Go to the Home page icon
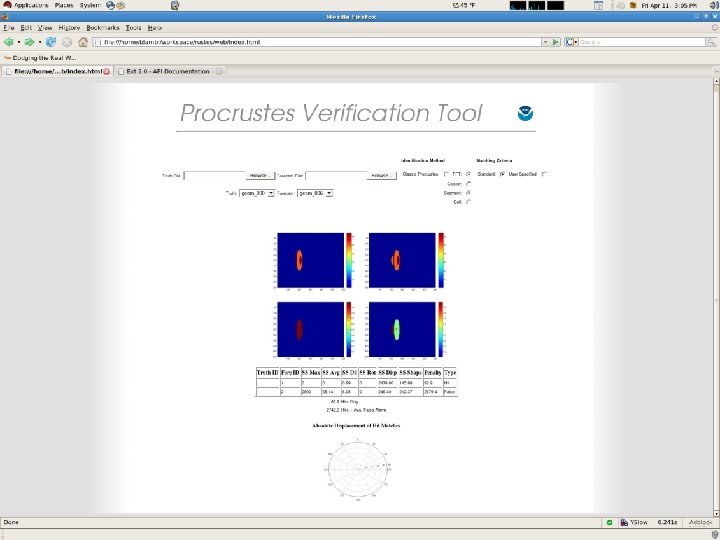The width and height of the screenshot is (720, 540). pos(83,42)
